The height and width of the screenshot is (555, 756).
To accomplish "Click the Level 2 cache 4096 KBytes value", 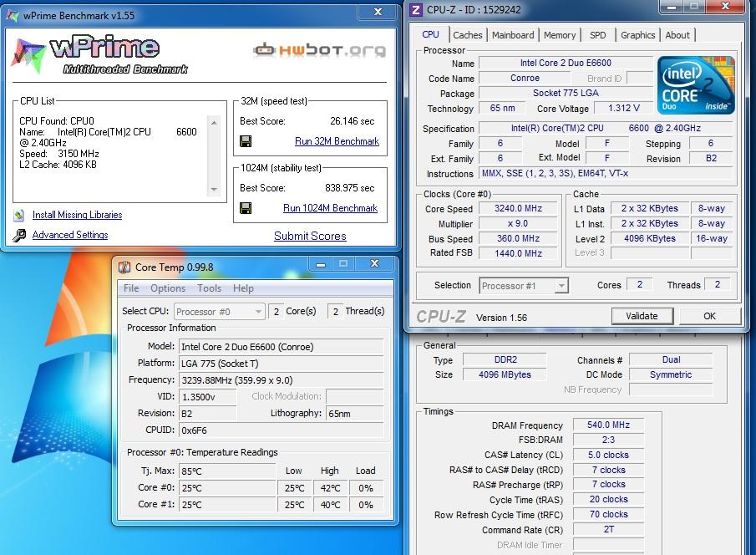I will pos(649,238).
